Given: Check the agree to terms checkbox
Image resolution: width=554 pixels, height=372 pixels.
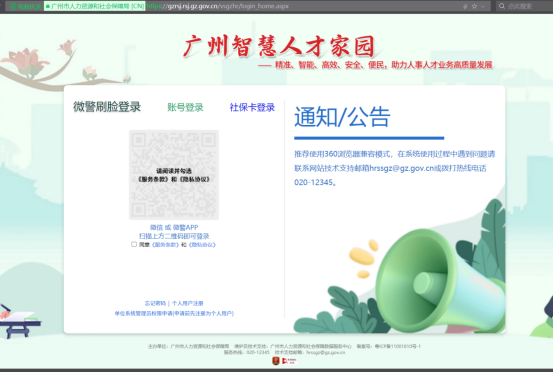Looking at the screenshot, I should coord(134,244).
